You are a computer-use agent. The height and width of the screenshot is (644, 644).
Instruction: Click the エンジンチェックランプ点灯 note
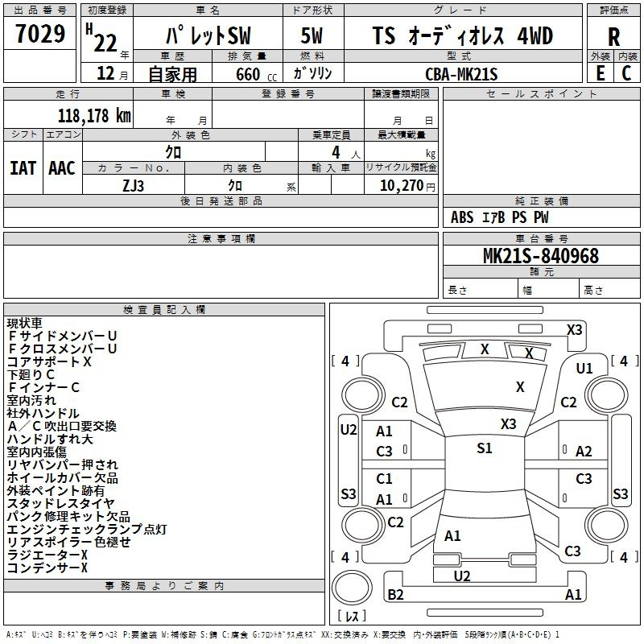(x=86, y=529)
